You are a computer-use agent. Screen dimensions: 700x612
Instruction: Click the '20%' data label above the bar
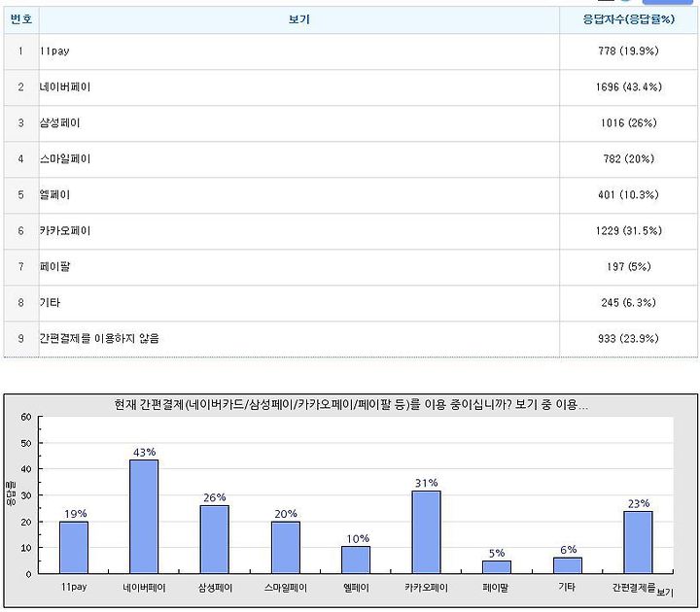click(x=286, y=514)
